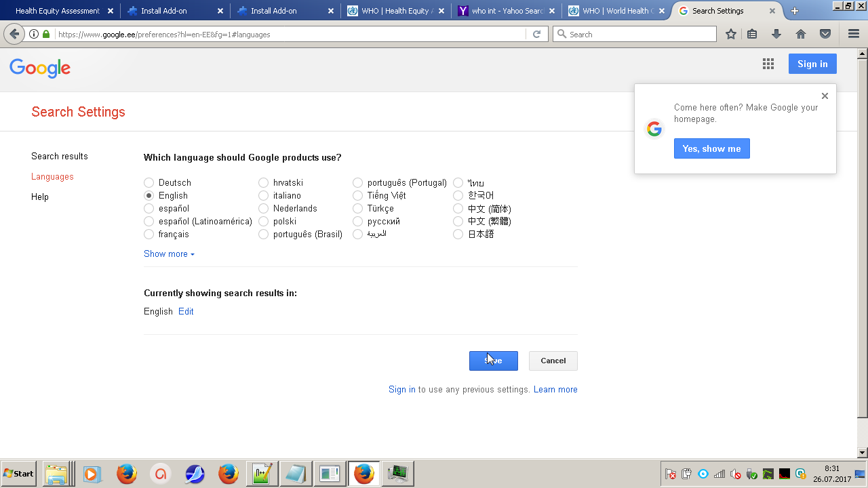The height and width of the screenshot is (488, 868).
Task: Open Languages in the sidebar
Action: [52, 177]
